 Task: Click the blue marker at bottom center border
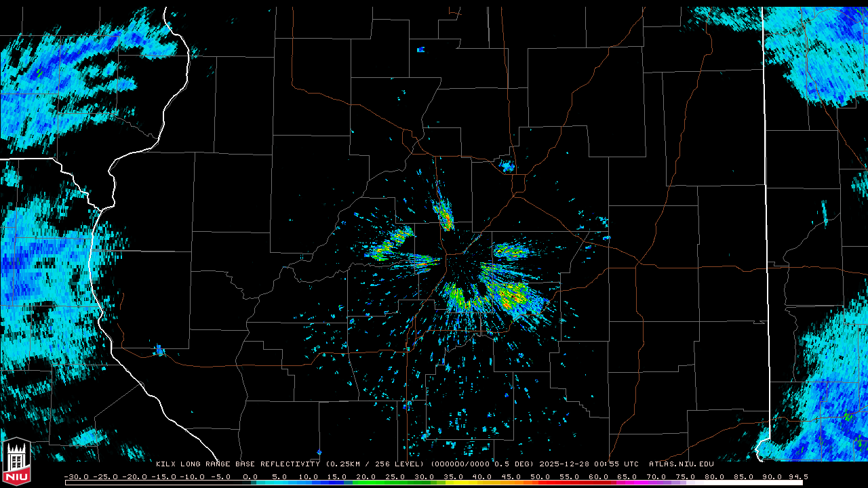click(319, 452)
